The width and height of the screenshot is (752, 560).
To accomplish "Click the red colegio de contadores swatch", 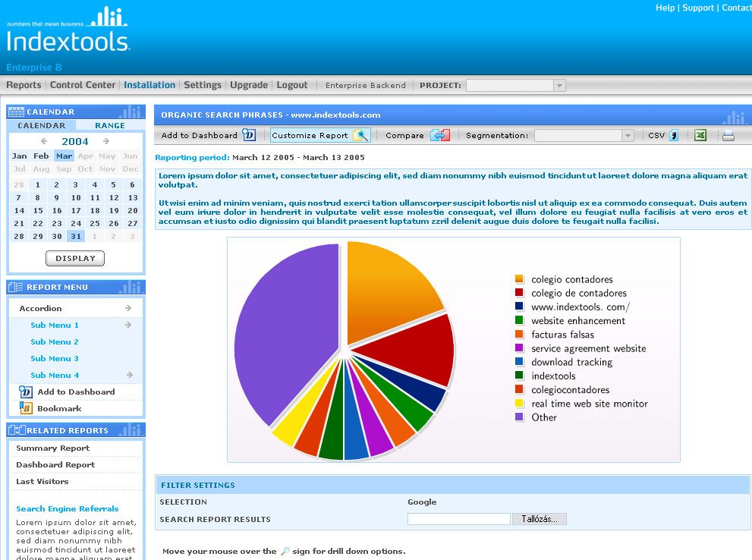I will coord(519,292).
